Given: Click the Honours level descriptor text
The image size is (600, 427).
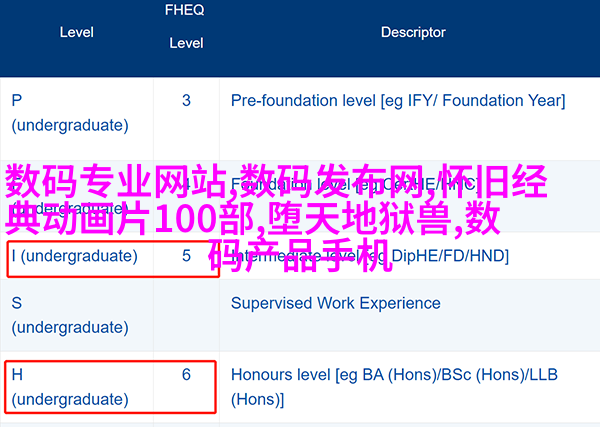Looking at the screenshot, I should [394, 387].
